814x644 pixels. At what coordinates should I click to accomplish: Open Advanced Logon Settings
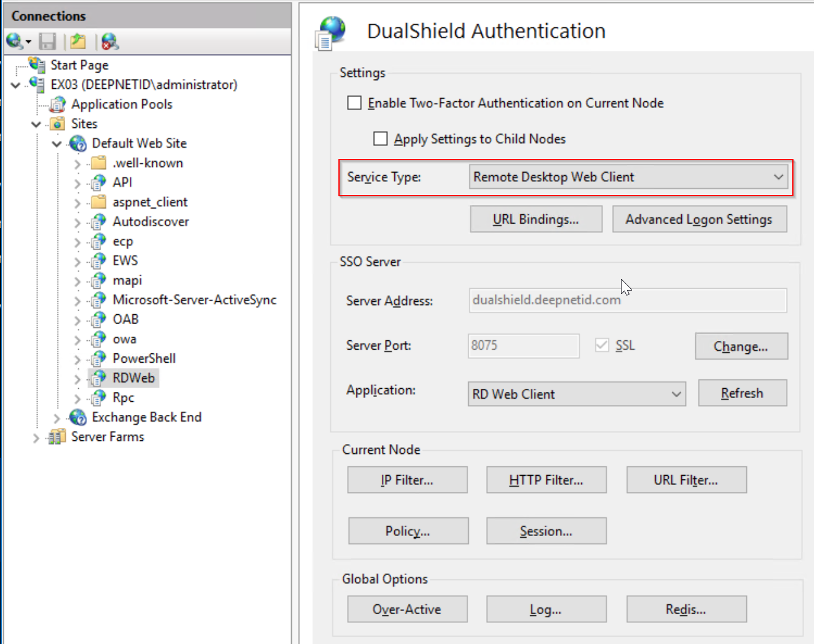699,219
